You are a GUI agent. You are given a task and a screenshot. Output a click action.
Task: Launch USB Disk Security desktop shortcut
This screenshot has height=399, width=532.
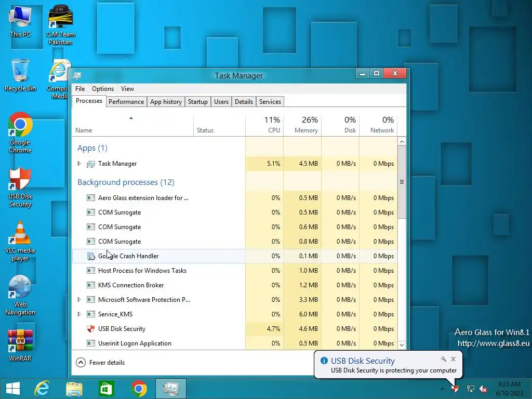point(20,187)
